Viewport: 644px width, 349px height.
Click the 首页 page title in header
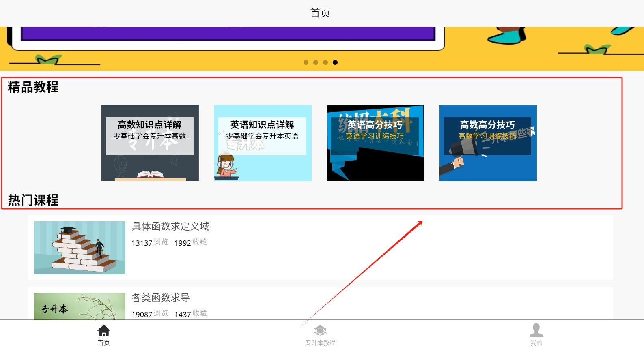320,13
